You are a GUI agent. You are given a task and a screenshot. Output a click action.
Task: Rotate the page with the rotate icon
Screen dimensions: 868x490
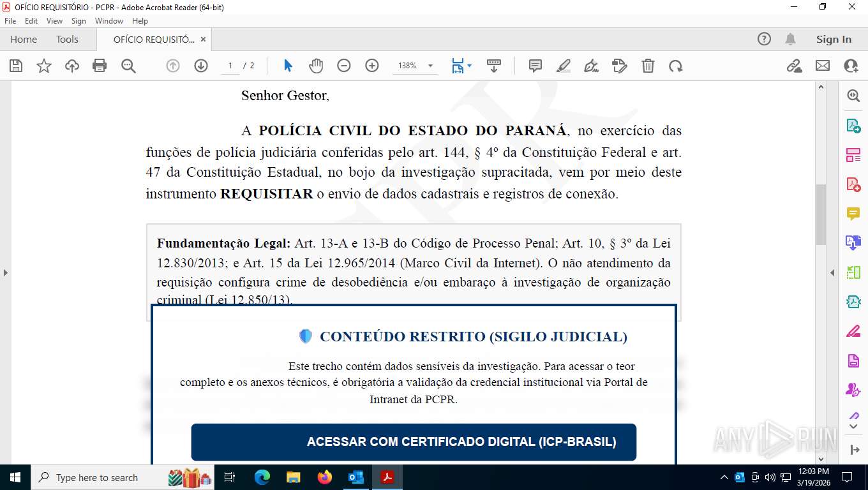click(x=676, y=66)
